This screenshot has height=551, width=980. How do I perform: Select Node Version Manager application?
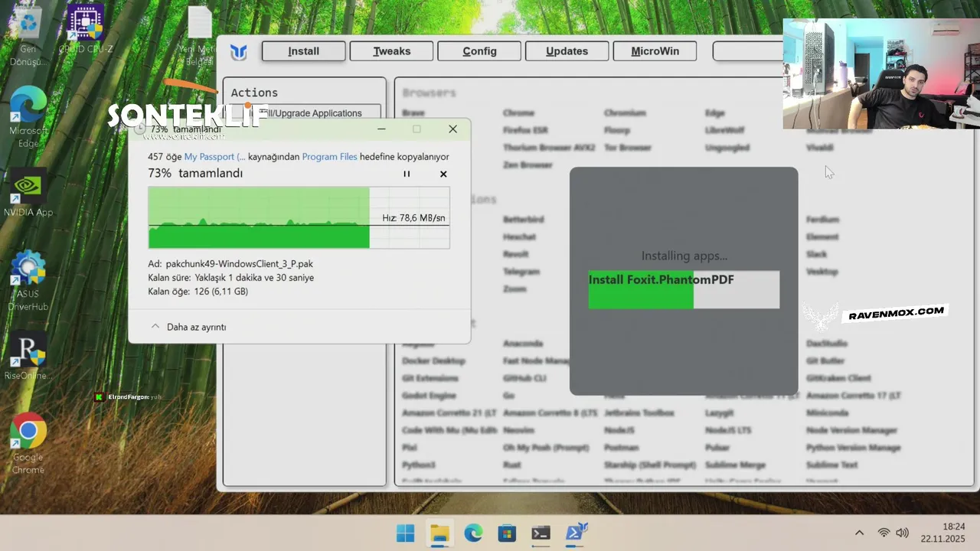851,430
